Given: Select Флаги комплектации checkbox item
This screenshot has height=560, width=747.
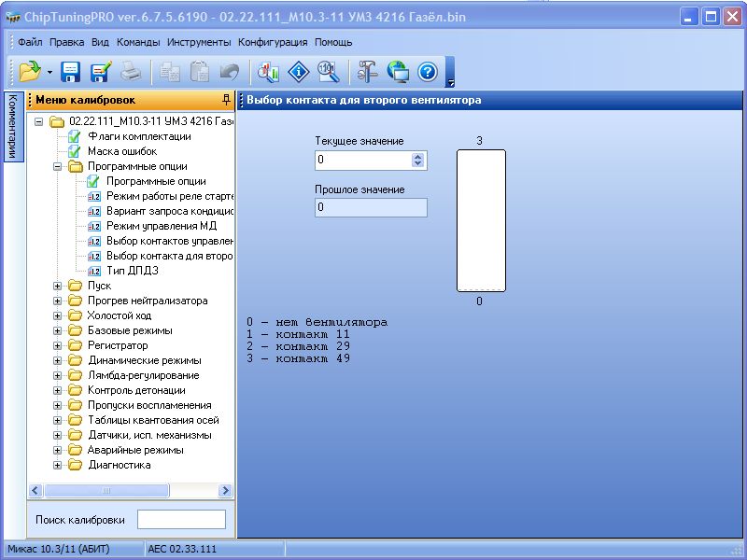Looking at the screenshot, I should (x=139, y=136).
